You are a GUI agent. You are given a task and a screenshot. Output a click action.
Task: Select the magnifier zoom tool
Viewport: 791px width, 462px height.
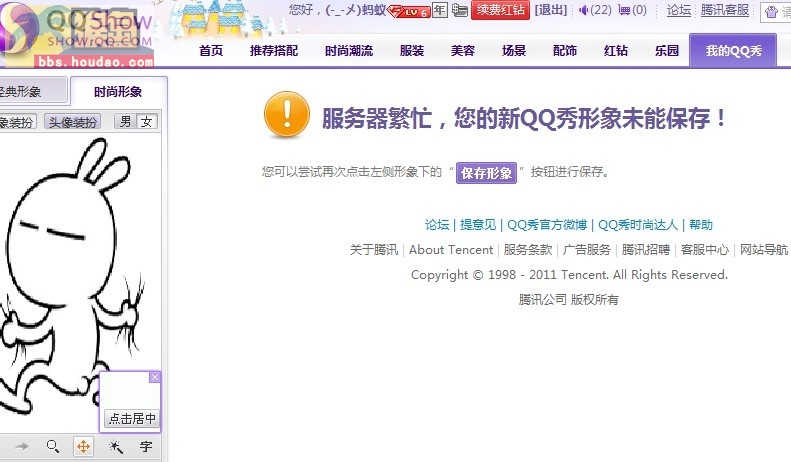(x=52, y=446)
